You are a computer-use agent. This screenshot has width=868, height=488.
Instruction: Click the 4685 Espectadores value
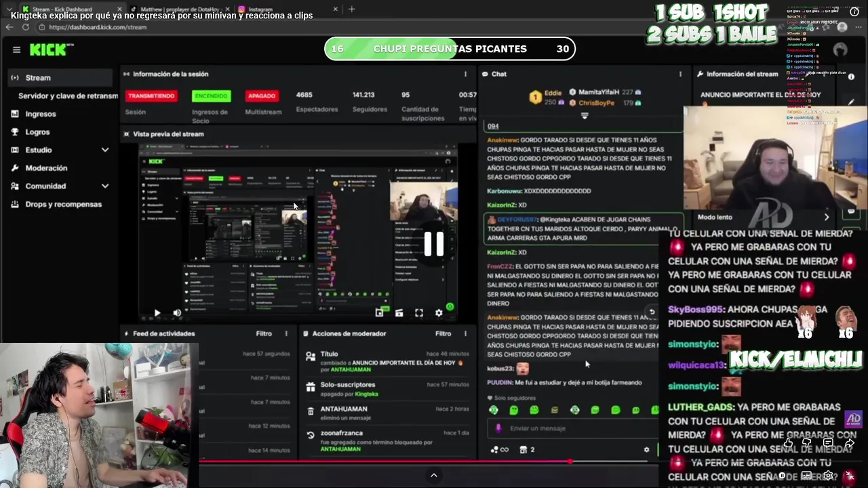[304, 95]
